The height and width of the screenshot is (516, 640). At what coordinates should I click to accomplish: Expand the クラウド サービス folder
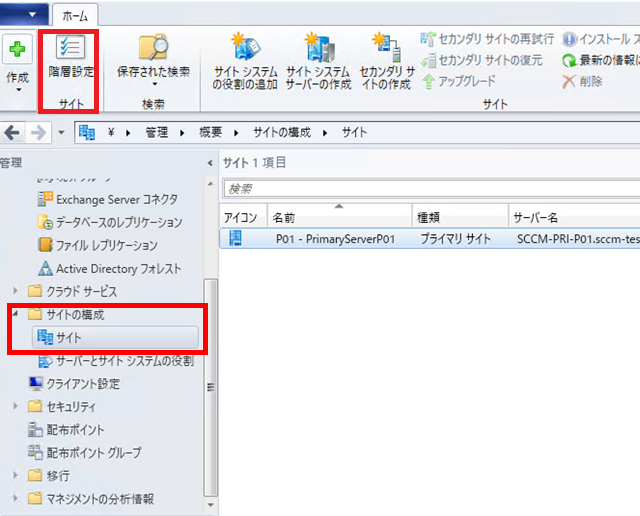click(16, 292)
